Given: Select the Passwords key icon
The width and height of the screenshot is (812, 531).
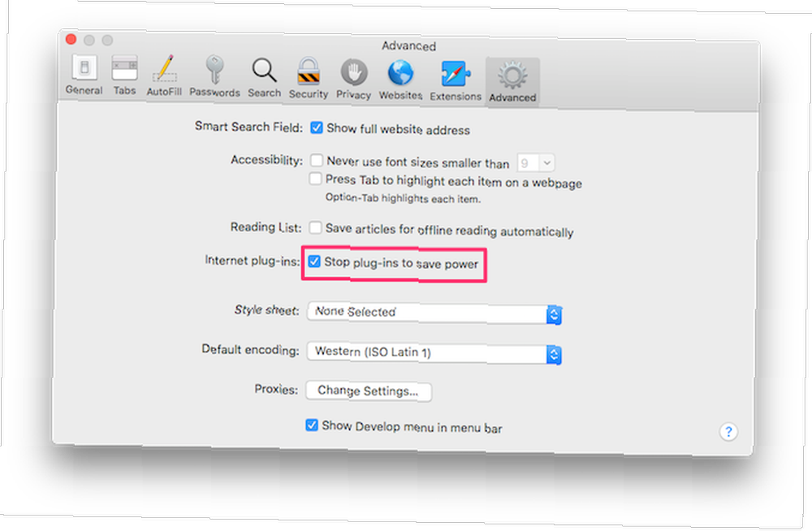Looking at the screenshot, I should (214, 76).
